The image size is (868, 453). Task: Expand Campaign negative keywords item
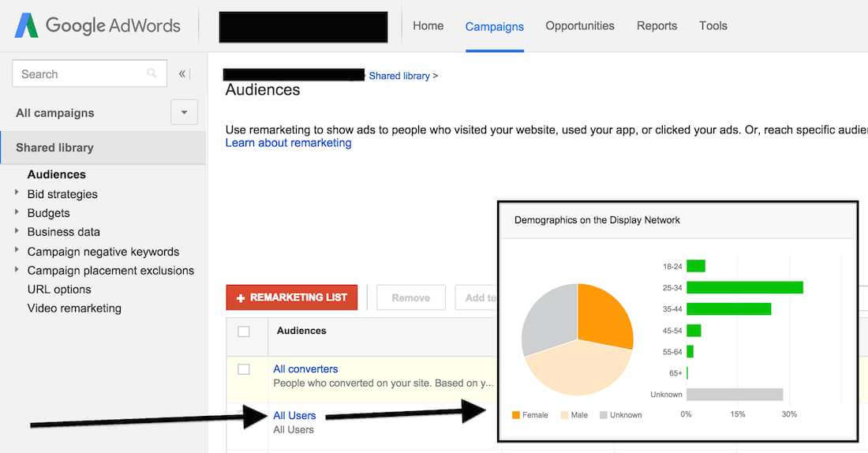click(17, 251)
